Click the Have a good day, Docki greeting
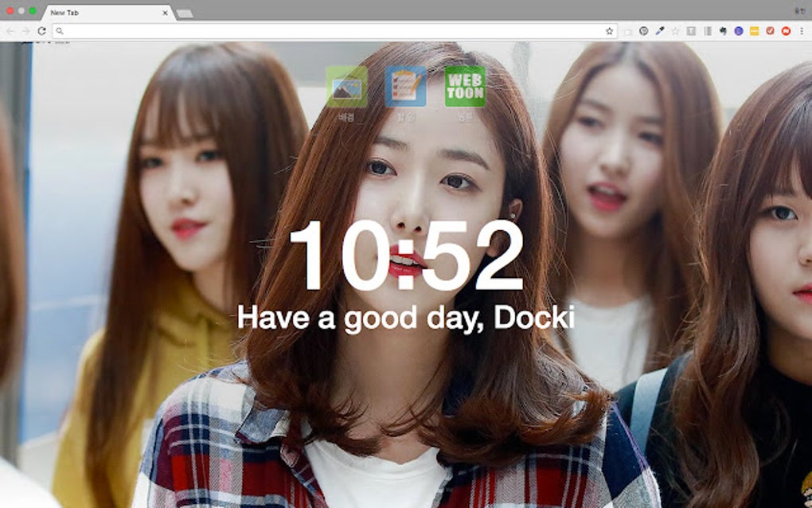The image size is (812, 508). click(x=406, y=318)
